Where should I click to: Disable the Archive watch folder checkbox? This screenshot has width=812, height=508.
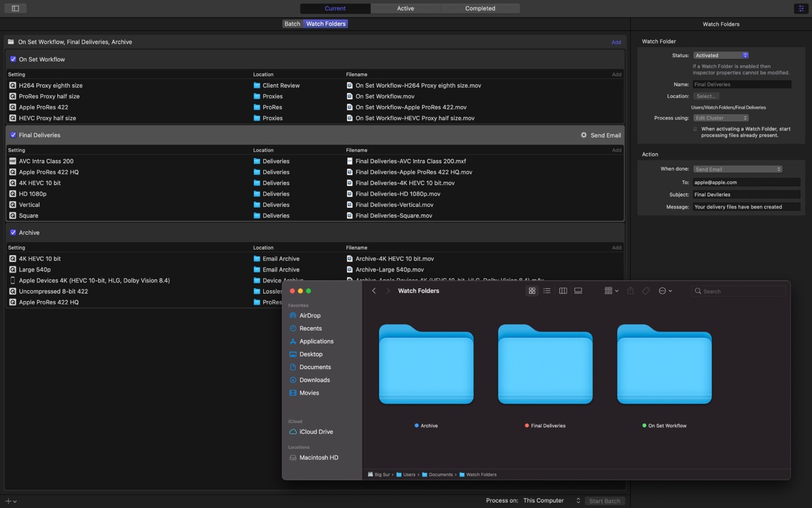pos(13,232)
